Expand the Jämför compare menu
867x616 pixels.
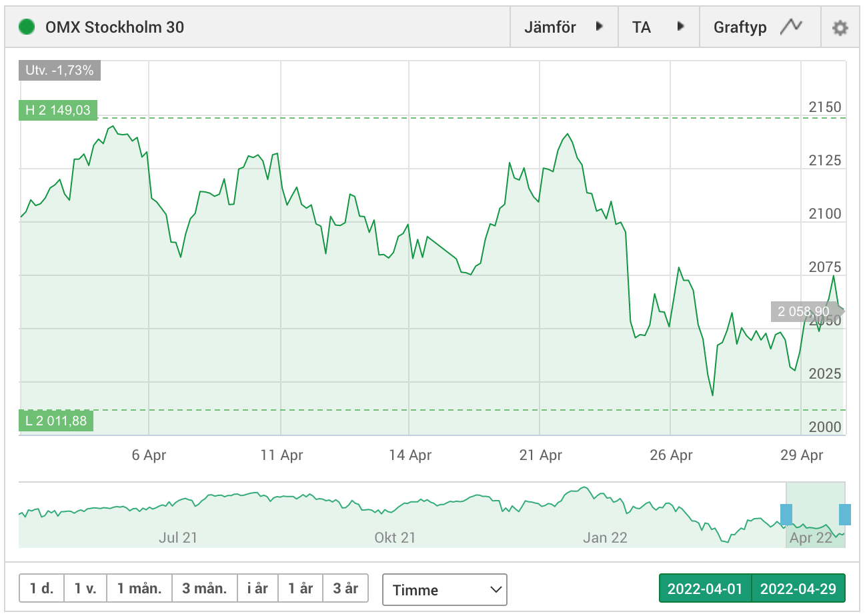pos(564,27)
